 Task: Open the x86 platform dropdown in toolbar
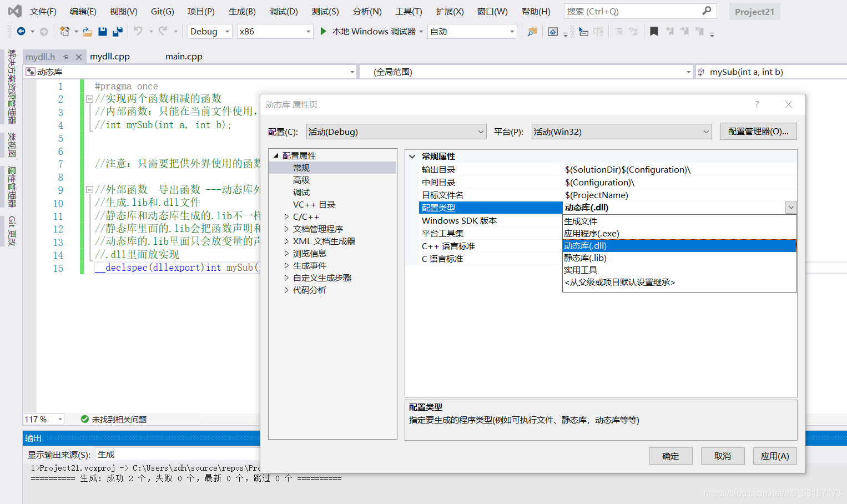pyautogui.click(x=275, y=32)
